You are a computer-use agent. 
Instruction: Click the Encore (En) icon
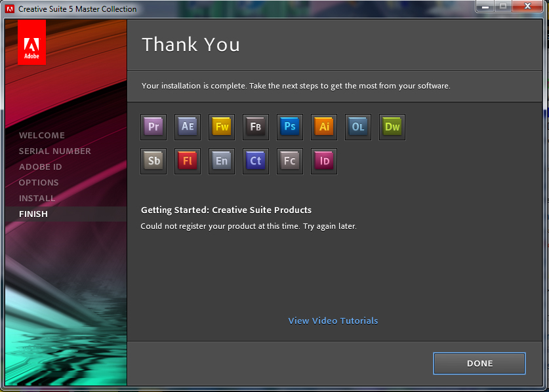pyautogui.click(x=222, y=161)
